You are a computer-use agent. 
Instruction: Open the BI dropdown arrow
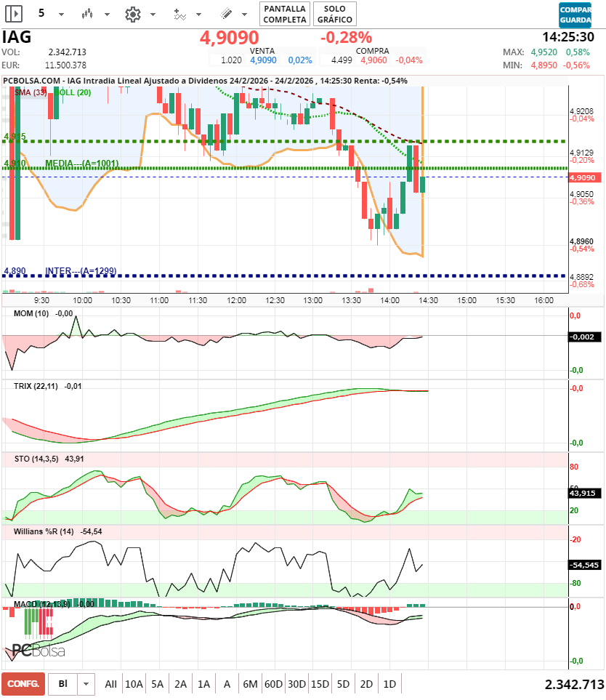86,684
